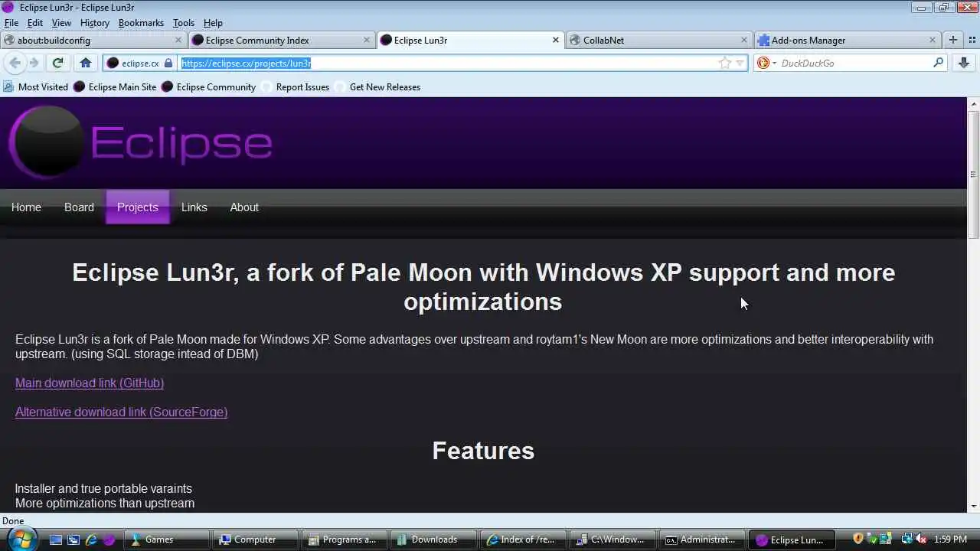
Task: Open the URL history dropdown arrow
Action: click(740, 64)
